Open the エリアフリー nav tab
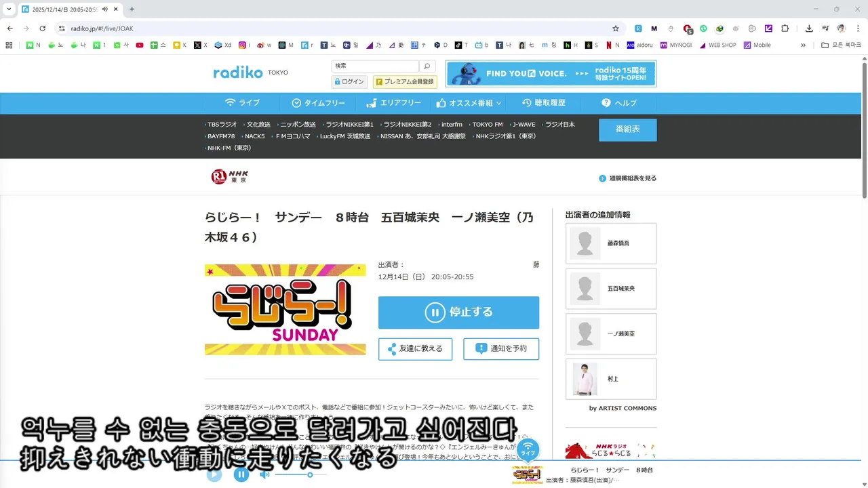This screenshot has width=868, height=488. (x=393, y=103)
